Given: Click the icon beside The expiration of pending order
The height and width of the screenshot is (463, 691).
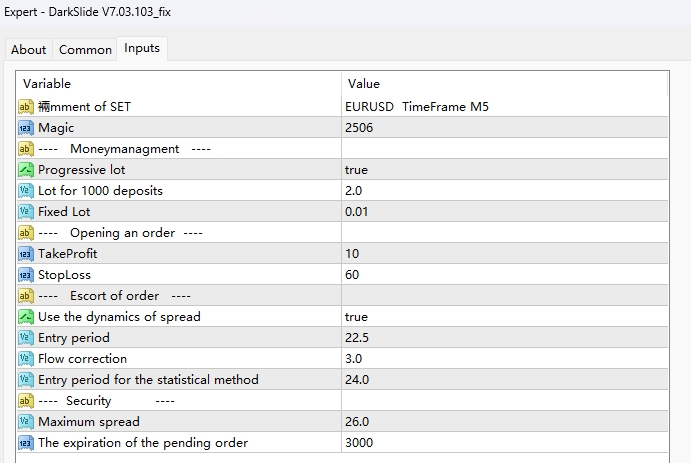Looking at the screenshot, I should coord(26,443).
